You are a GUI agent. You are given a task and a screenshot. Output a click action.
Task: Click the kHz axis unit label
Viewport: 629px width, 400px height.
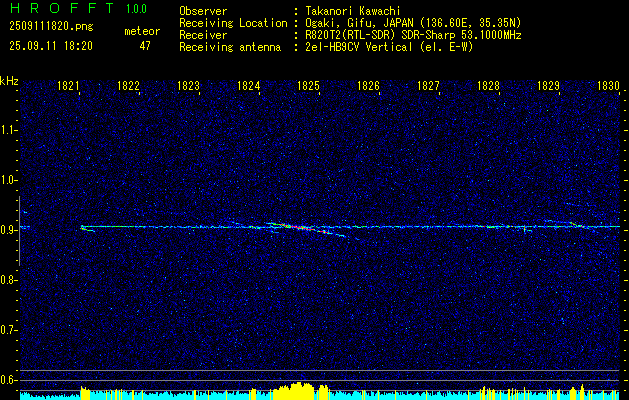click(x=9, y=81)
